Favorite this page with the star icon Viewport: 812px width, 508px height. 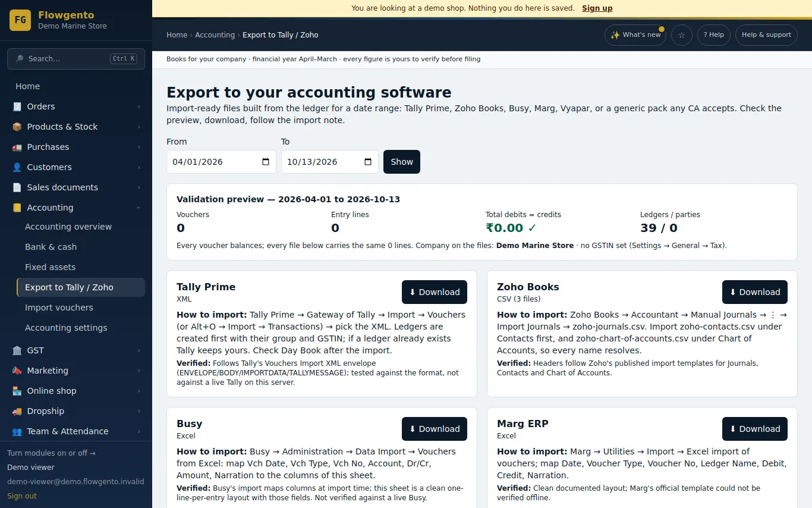(x=682, y=35)
